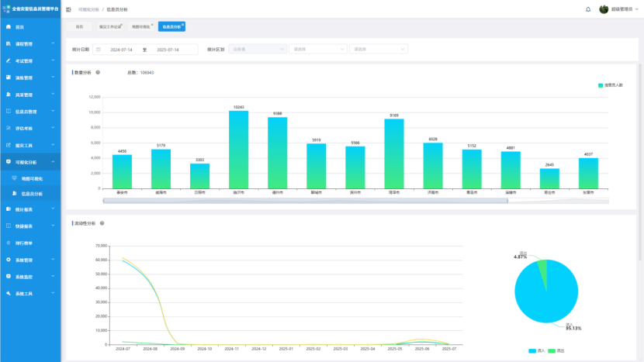This screenshot has height=362, width=644.
Task: Click the bar labeled 3303
Action: pyautogui.click(x=199, y=176)
